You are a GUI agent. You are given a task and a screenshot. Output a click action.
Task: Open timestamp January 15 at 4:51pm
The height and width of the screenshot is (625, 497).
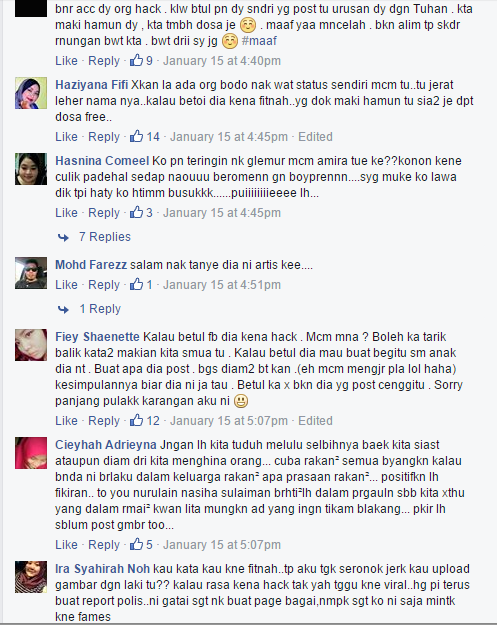pos(222,285)
